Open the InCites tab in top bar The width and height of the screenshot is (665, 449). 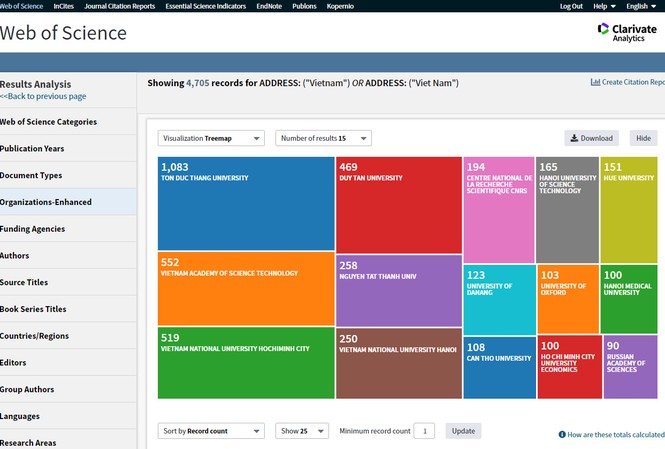(64, 6)
